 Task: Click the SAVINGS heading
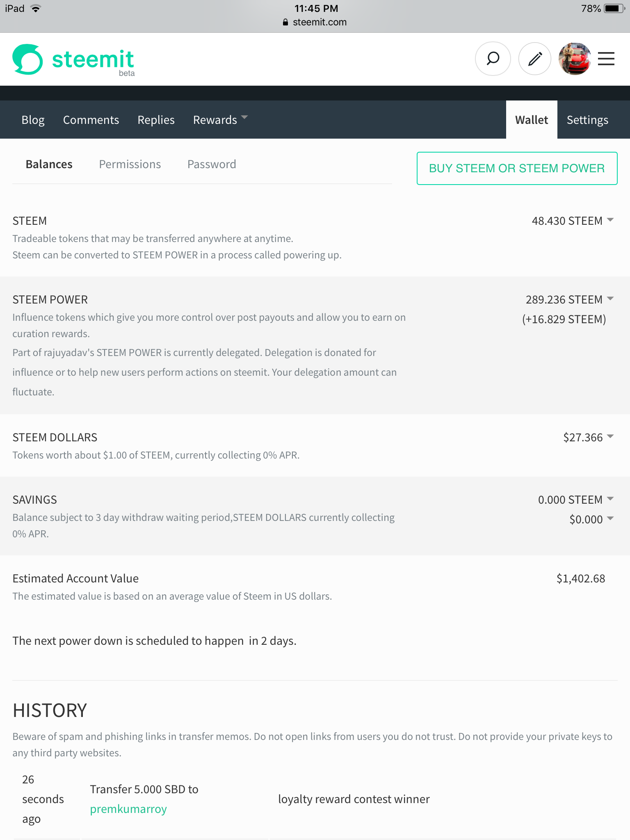pyautogui.click(x=34, y=500)
